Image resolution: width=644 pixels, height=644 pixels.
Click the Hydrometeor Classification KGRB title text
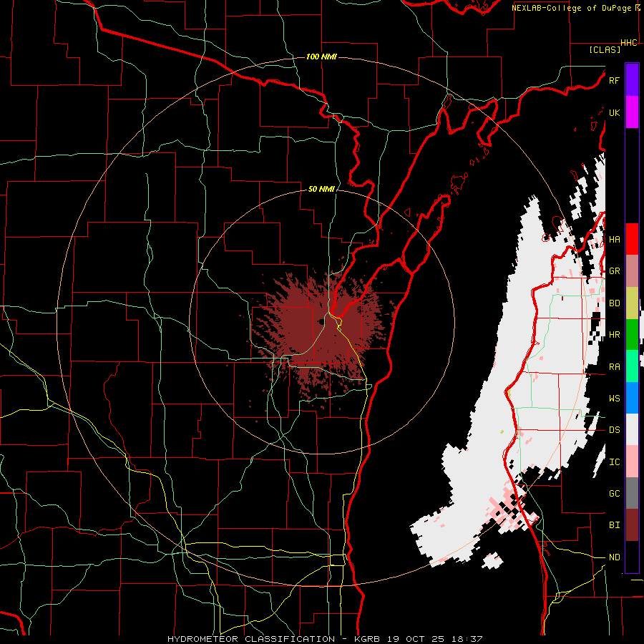(325, 639)
